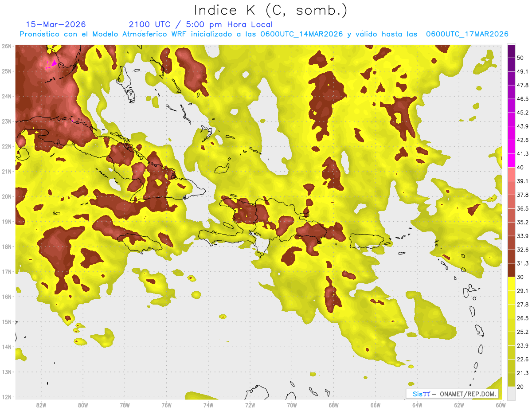The image size is (532, 411).
Task: Click the color scale value '31.3'
Action: [523, 263]
